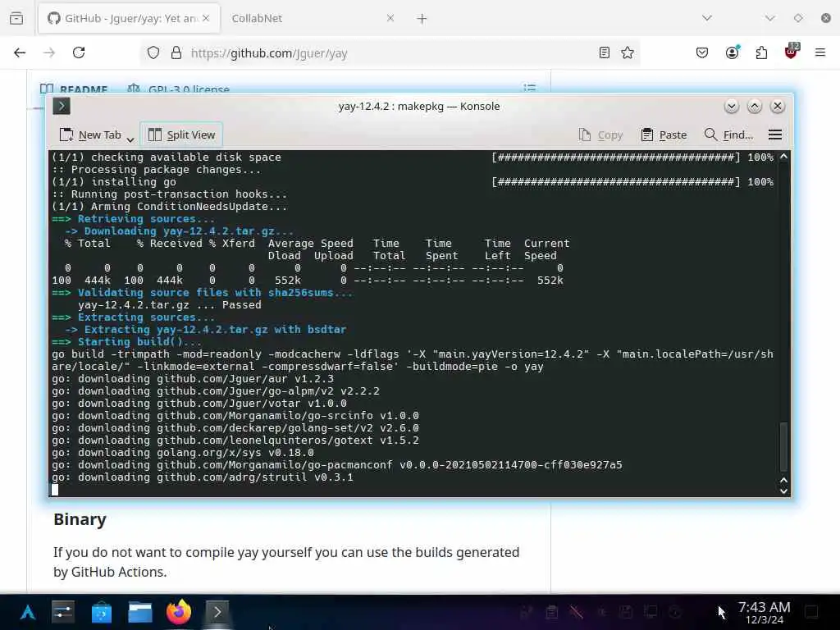Toggle keep-above on the Konsole window
840x630 pixels.
(755, 106)
